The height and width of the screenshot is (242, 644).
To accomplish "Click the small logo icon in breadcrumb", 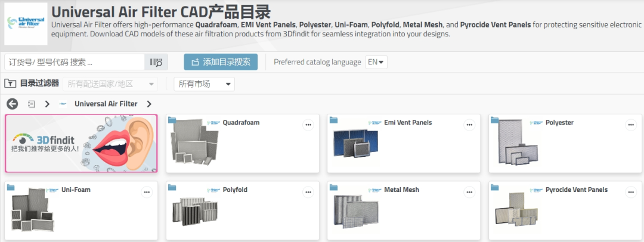I will tap(63, 104).
